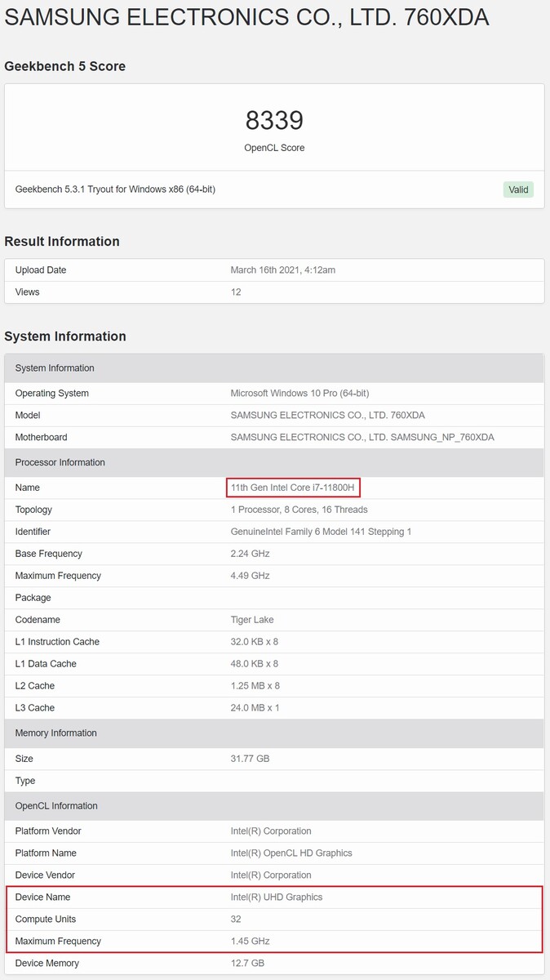Click the page title SAMSUNG 760XDA heading
The image size is (550, 980).
click(247, 17)
